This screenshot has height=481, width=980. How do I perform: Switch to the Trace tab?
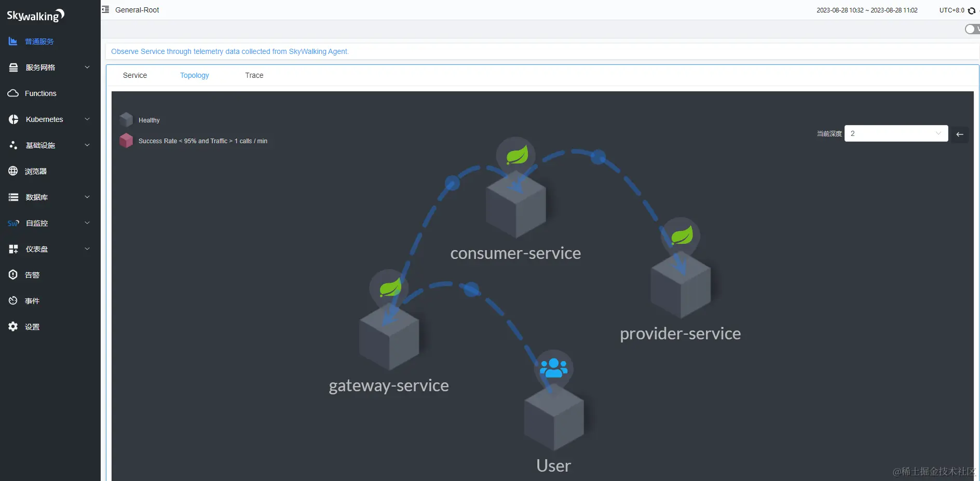coord(254,75)
